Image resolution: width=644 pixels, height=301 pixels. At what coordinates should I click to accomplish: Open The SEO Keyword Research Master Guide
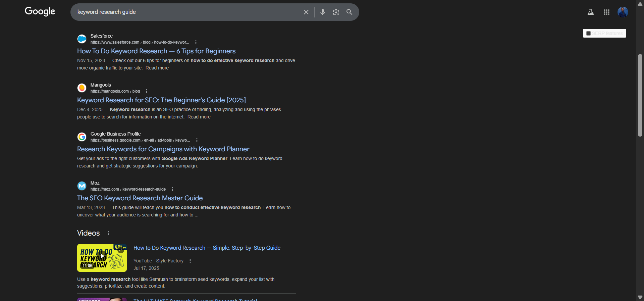coord(140,198)
